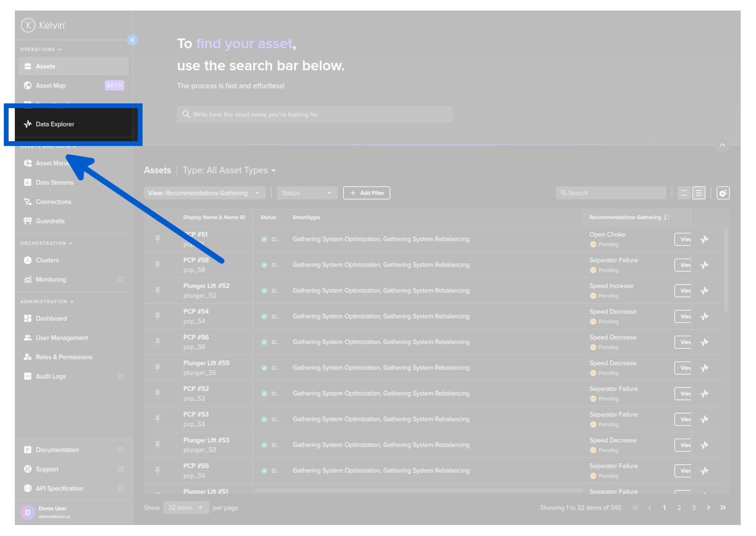Expand the items per page dropdown
The image size is (756, 536).
click(186, 508)
